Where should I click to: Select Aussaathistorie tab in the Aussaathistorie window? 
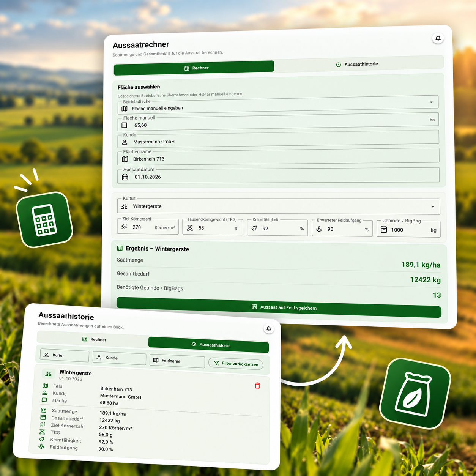pos(209,345)
